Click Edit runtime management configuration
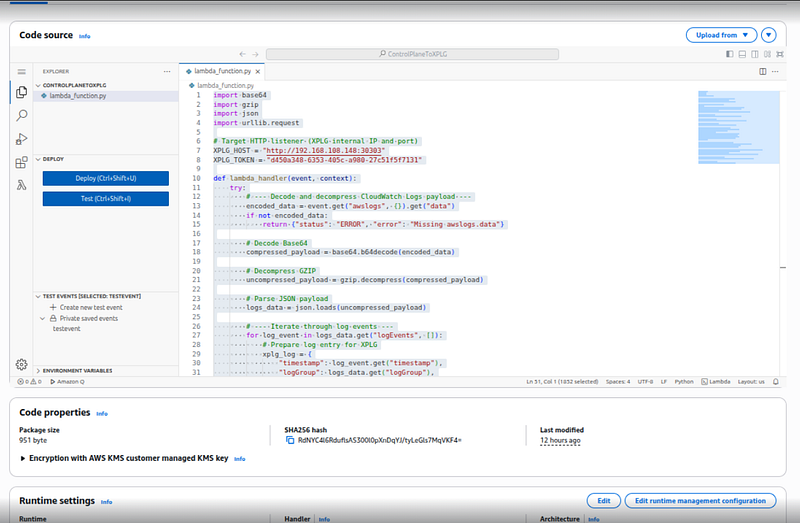 pos(700,501)
